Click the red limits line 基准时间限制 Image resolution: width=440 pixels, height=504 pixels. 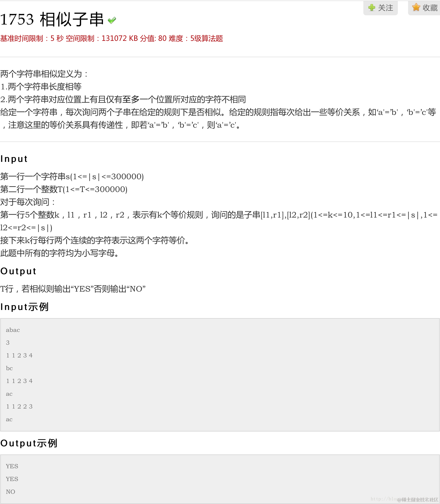pos(112,39)
